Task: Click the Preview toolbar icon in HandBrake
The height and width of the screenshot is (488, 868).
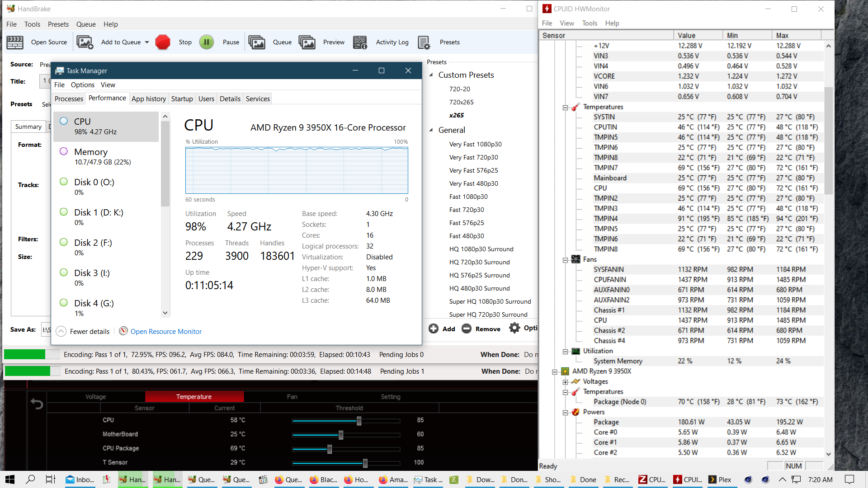Action: [x=307, y=42]
